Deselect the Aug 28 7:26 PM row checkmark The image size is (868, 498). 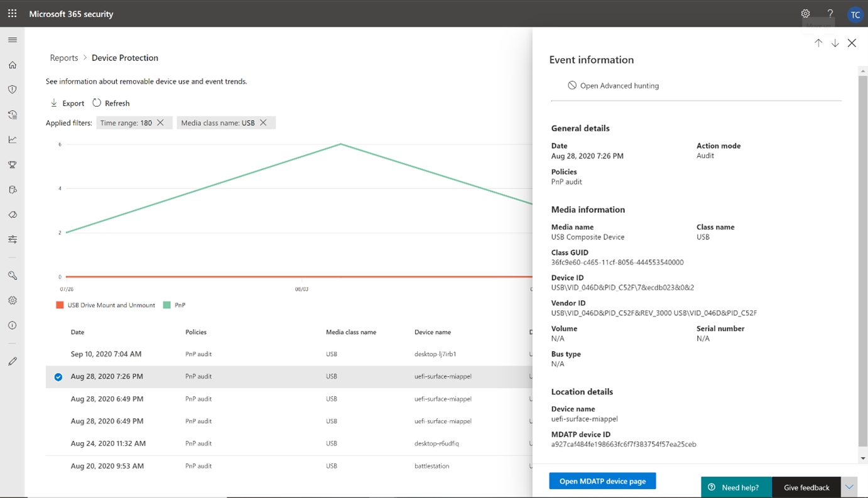tap(58, 377)
